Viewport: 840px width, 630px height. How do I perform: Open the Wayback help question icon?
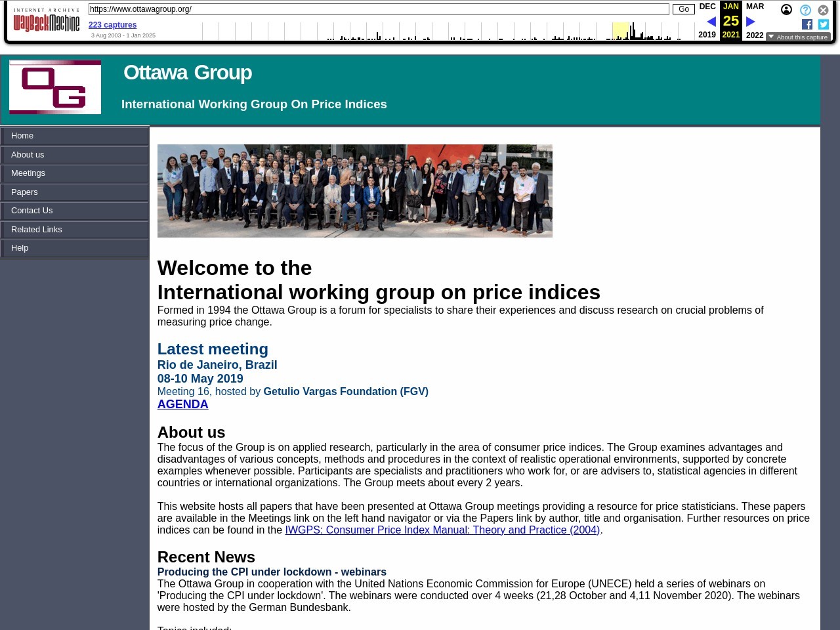click(805, 10)
